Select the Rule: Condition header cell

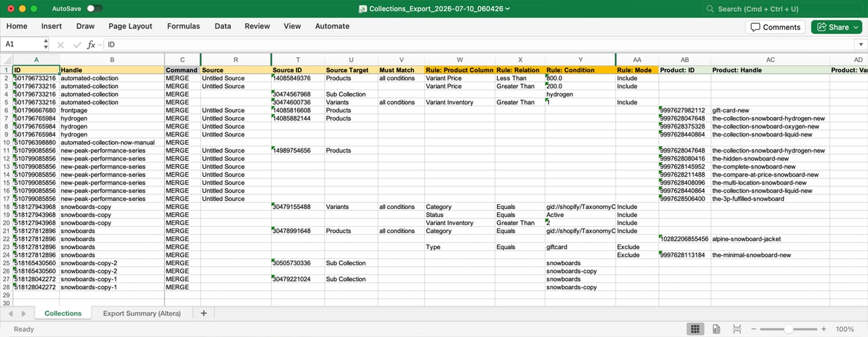pos(580,70)
